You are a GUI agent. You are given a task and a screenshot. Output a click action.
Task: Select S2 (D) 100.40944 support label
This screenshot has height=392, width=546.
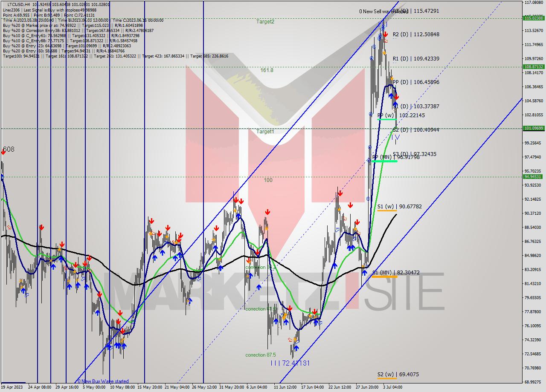pyautogui.click(x=416, y=130)
